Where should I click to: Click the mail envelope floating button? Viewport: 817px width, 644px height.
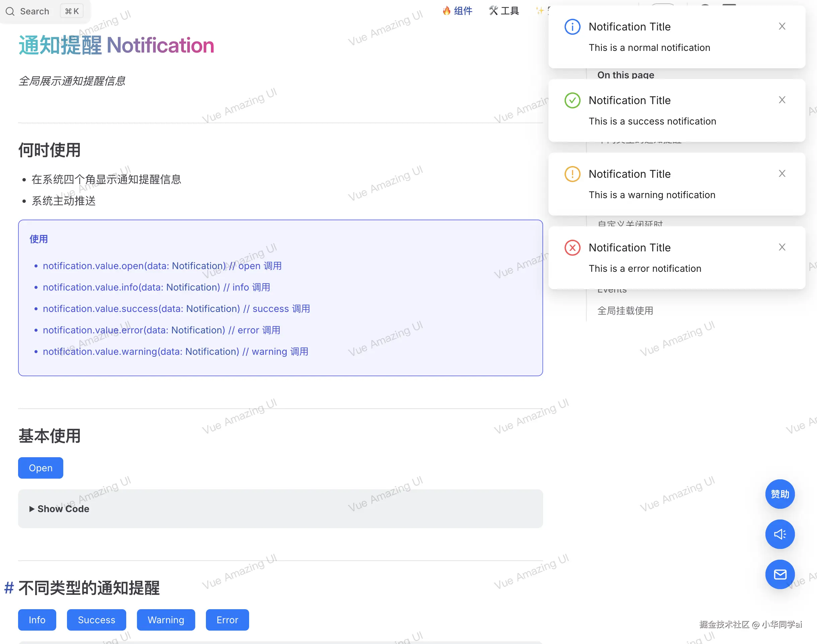[x=779, y=574]
